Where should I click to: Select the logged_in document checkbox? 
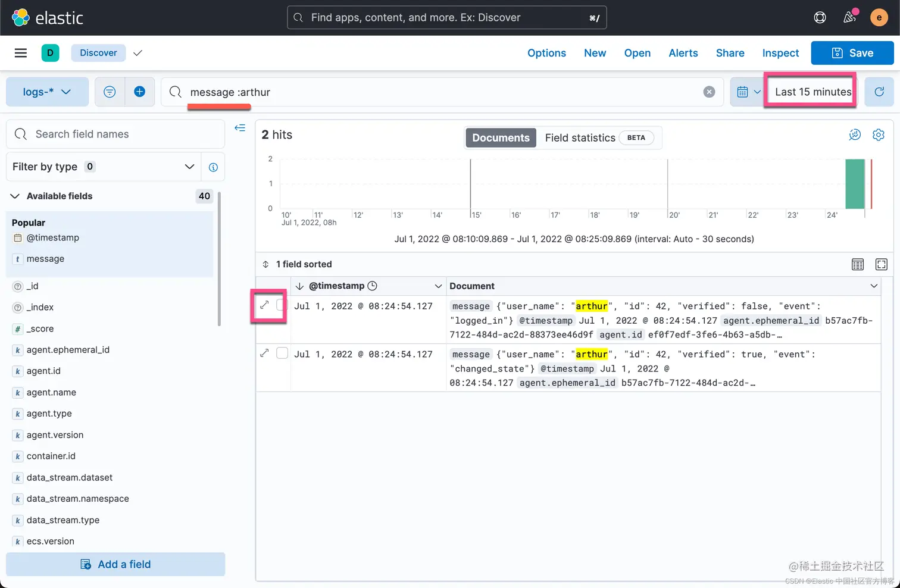point(282,305)
